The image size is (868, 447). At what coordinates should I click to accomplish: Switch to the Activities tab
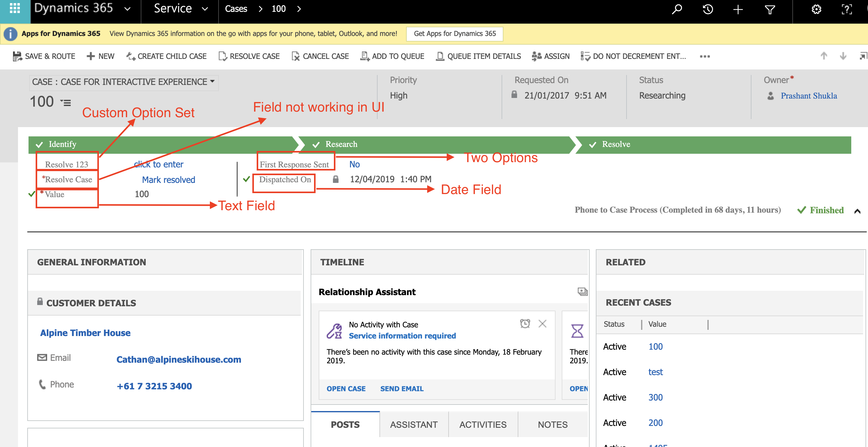coord(483,424)
